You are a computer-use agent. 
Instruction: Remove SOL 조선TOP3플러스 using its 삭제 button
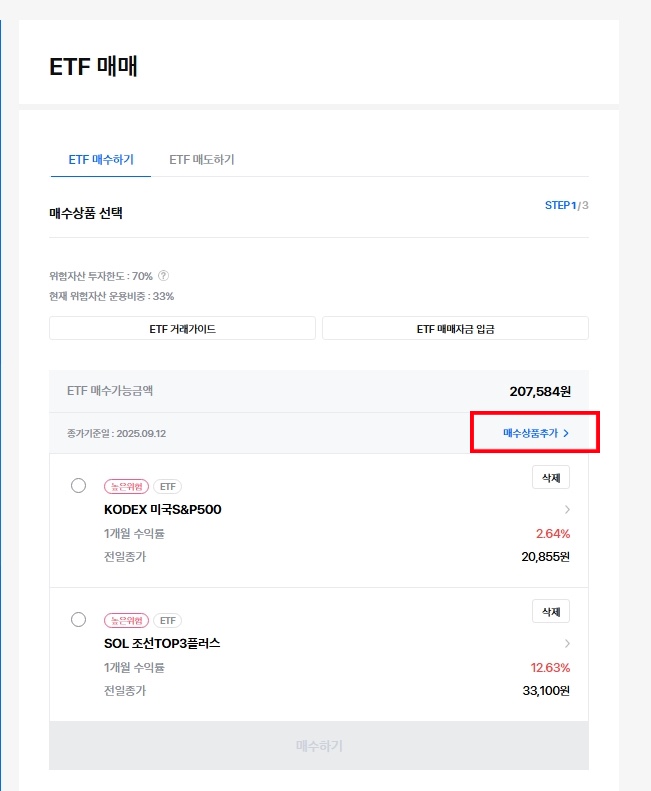click(x=550, y=611)
